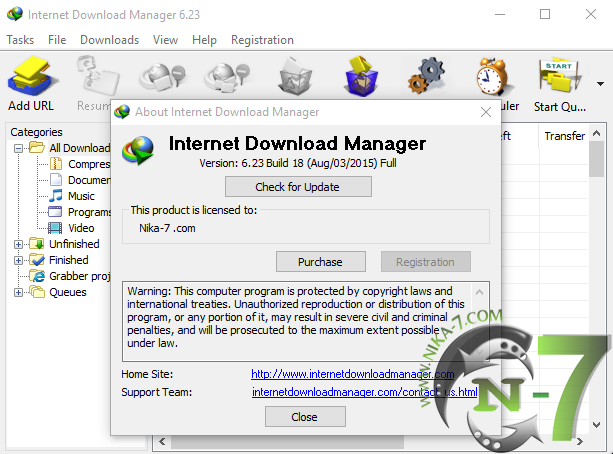Screen dimensions: 613x454
Task: Click the Queues folders icon
Action: coord(37,292)
